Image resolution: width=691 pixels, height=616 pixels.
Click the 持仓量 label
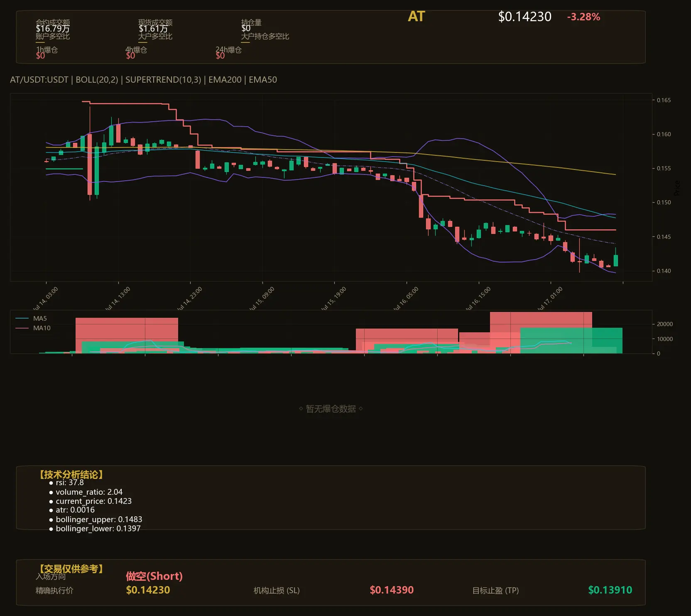(251, 22)
